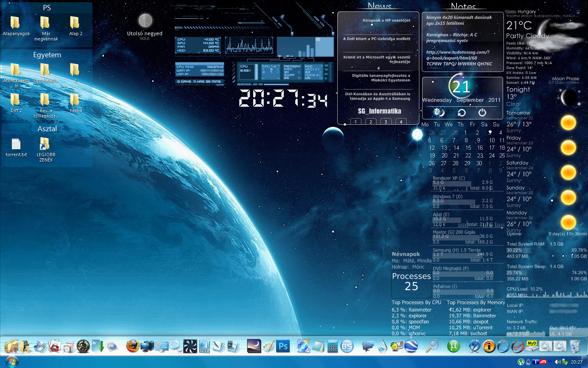Open the LEGJOBB ZENÉK shortcut
The image size is (588, 368).
46,150
